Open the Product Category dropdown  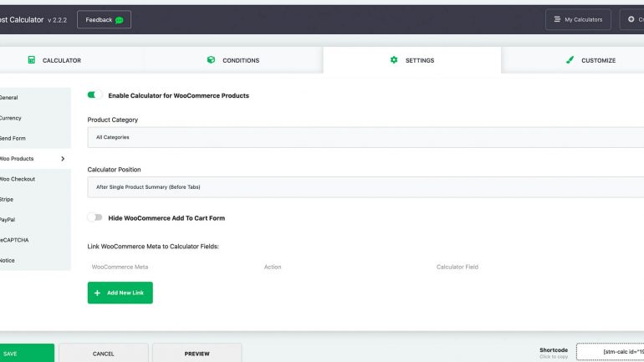tap(365, 137)
